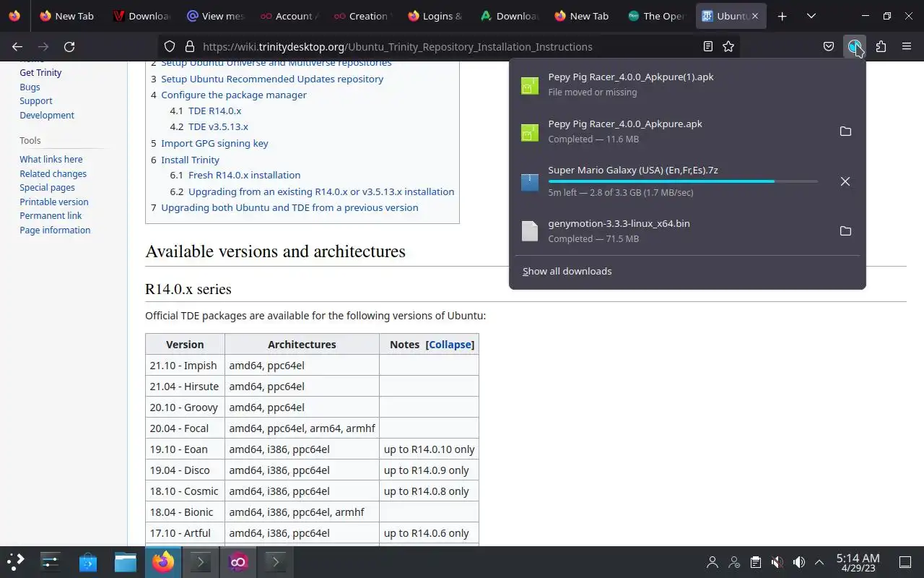
Task: Click the clipboard tray icon
Action: [x=755, y=561]
